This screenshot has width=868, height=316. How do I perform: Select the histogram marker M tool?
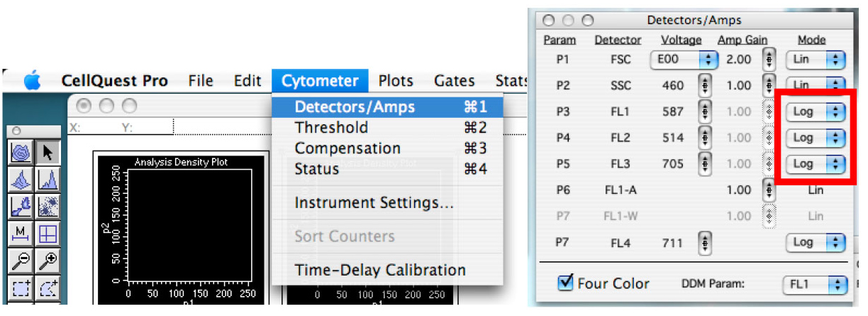click(x=20, y=233)
